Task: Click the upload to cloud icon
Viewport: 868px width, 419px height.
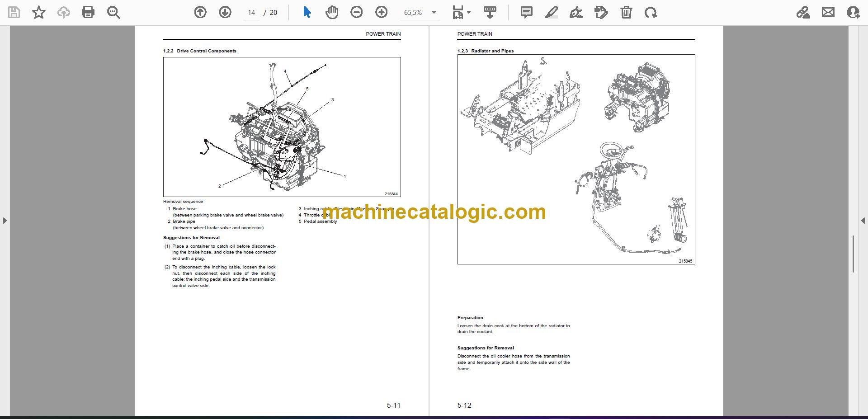Action: [64, 12]
